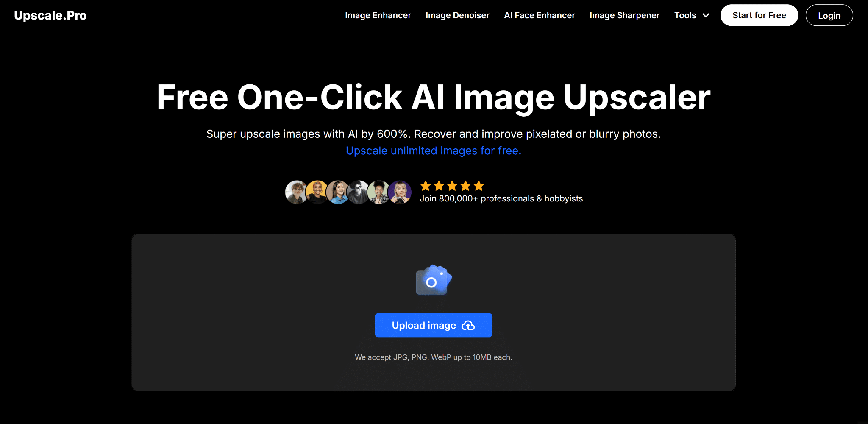Screen dimensions: 868x424
Task: Click the Upscale.Pro logo
Action: 50,15
